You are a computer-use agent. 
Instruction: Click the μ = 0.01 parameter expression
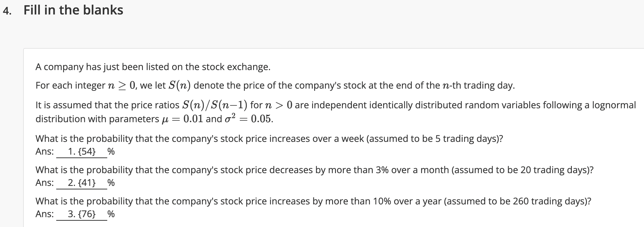pyautogui.click(x=181, y=119)
